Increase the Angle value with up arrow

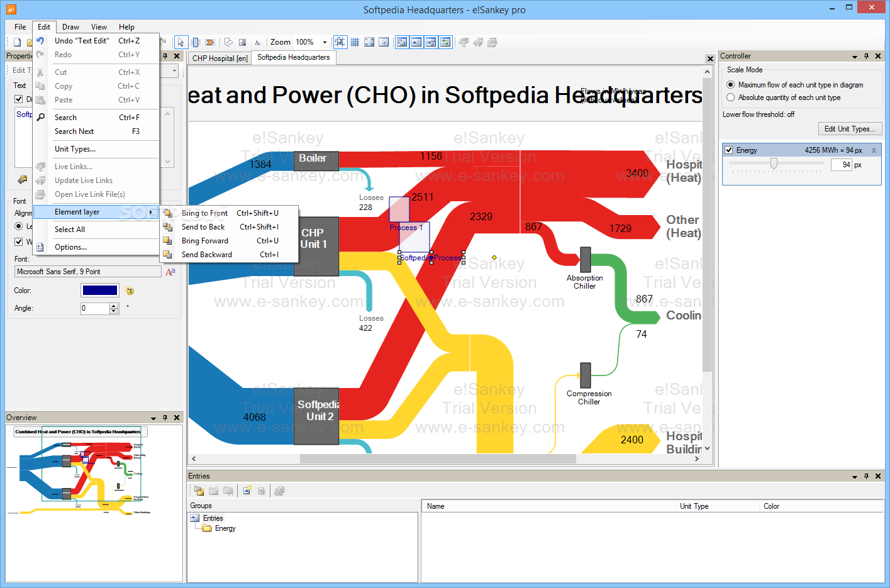pyautogui.click(x=114, y=306)
